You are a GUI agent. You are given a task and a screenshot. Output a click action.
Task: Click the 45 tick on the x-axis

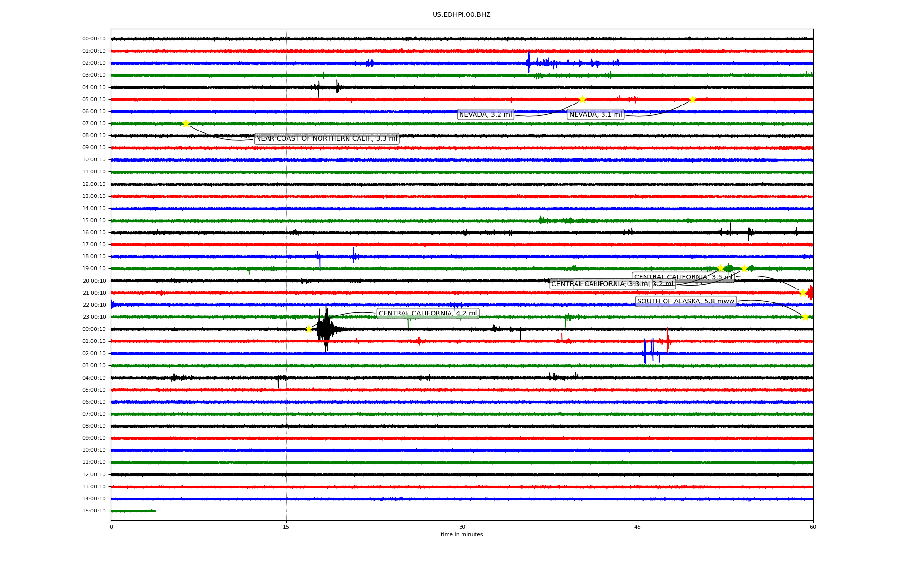pos(637,527)
